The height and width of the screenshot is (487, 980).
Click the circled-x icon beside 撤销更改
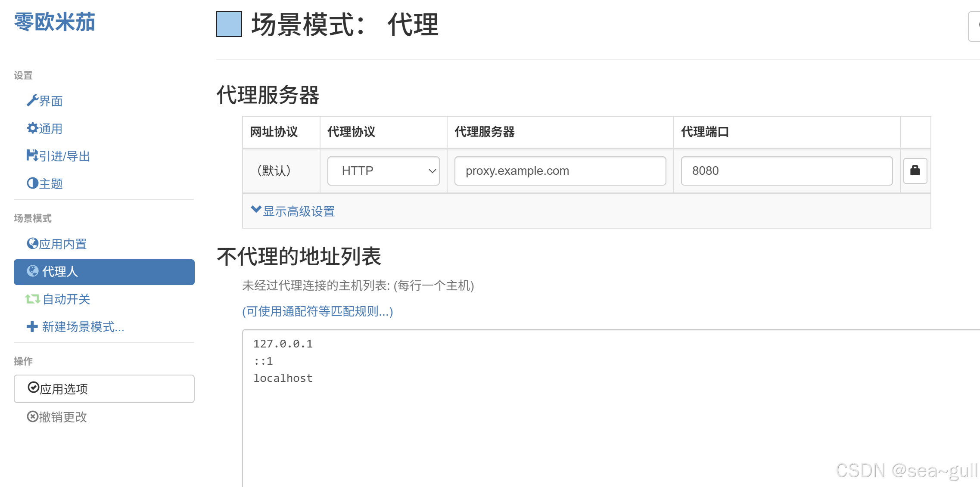coord(32,416)
